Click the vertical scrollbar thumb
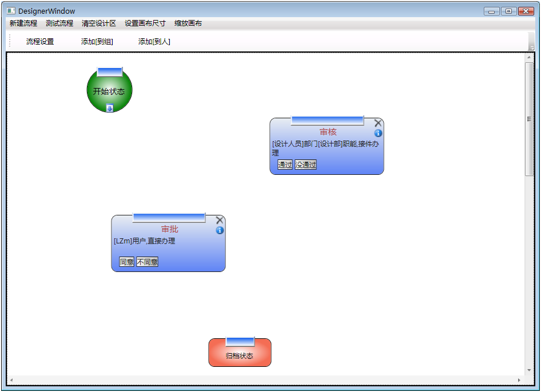This screenshot has height=392, width=541. [529, 119]
